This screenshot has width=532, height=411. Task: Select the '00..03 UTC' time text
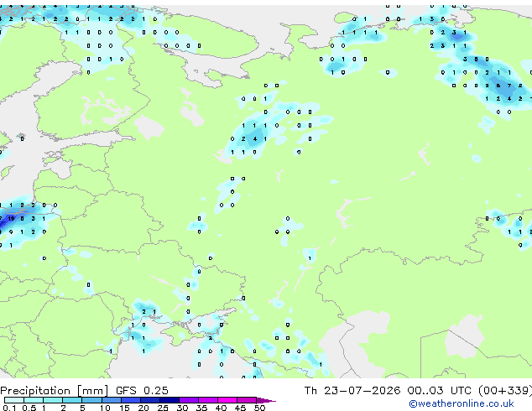coord(440,390)
